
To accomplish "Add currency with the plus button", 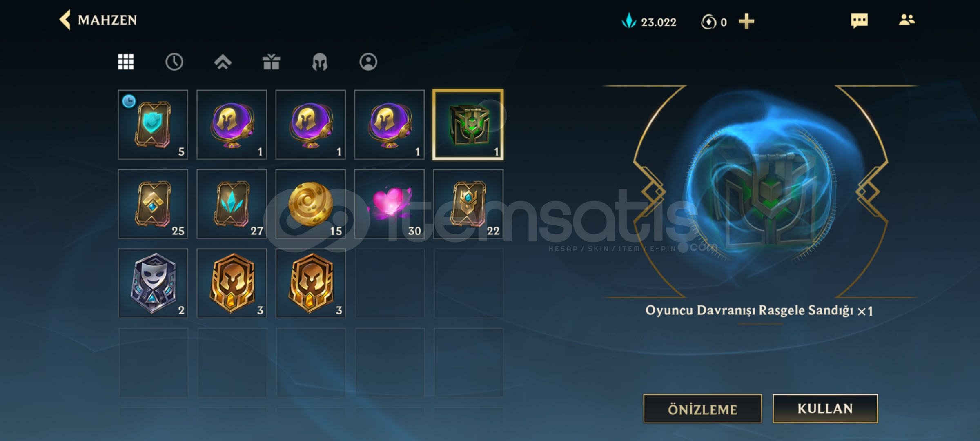I will point(746,21).
